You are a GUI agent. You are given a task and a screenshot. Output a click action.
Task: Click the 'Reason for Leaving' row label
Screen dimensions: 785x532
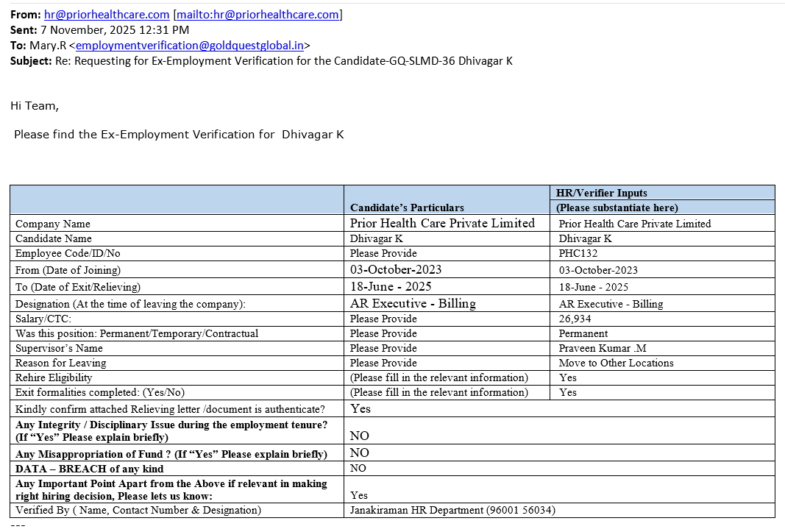[x=60, y=363]
